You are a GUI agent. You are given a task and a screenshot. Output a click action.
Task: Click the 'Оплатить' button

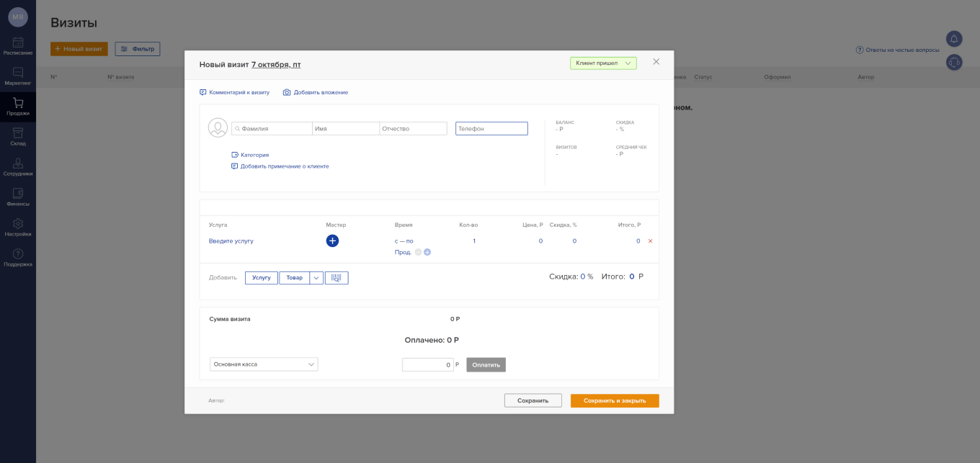(x=486, y=365)
